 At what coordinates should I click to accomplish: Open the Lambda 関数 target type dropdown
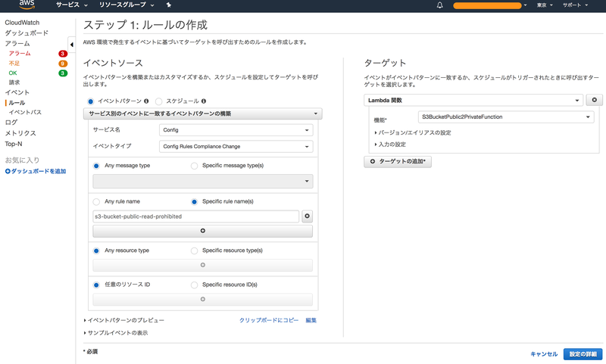[x=473, y=101]
